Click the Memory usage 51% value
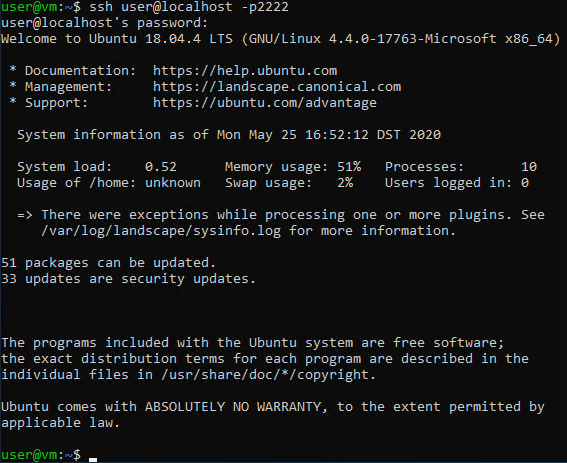 tap(349, 167)
